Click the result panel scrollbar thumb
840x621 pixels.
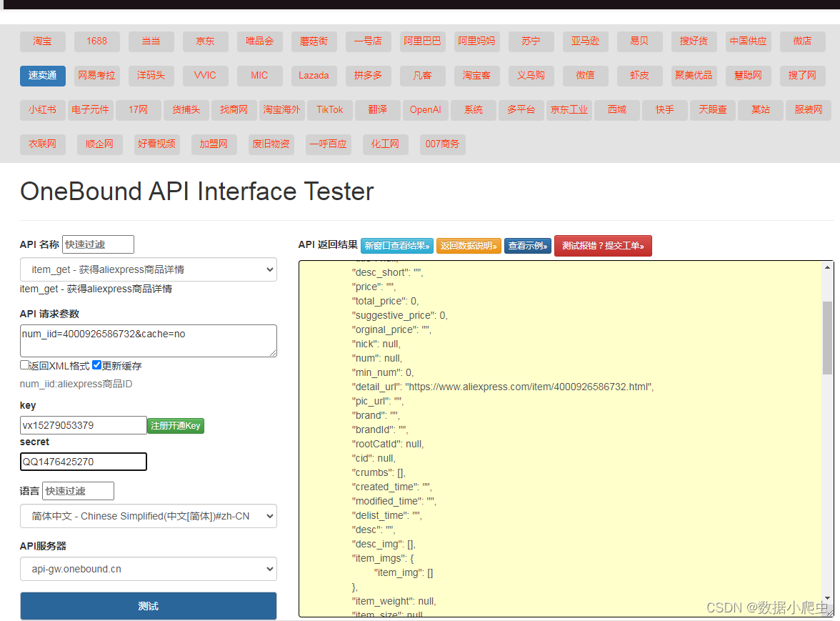pyautogui.click(x=828, y=338)
